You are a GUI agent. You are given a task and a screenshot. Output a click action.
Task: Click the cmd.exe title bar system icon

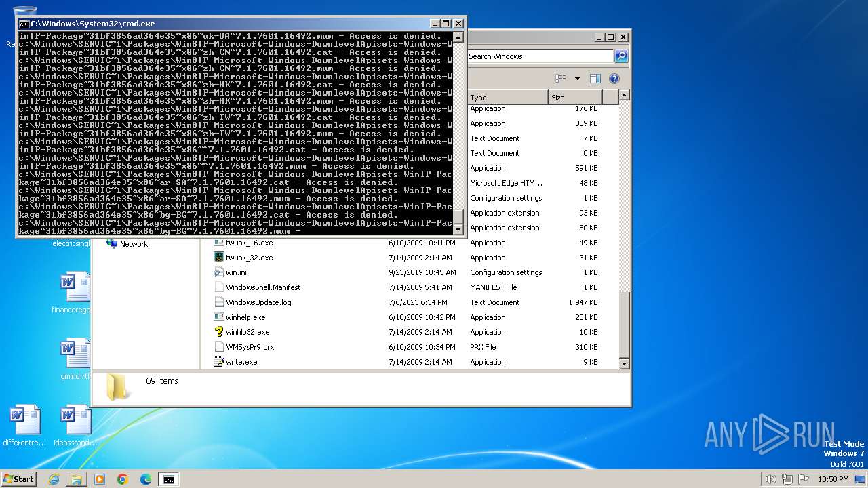tap(24, 24)
